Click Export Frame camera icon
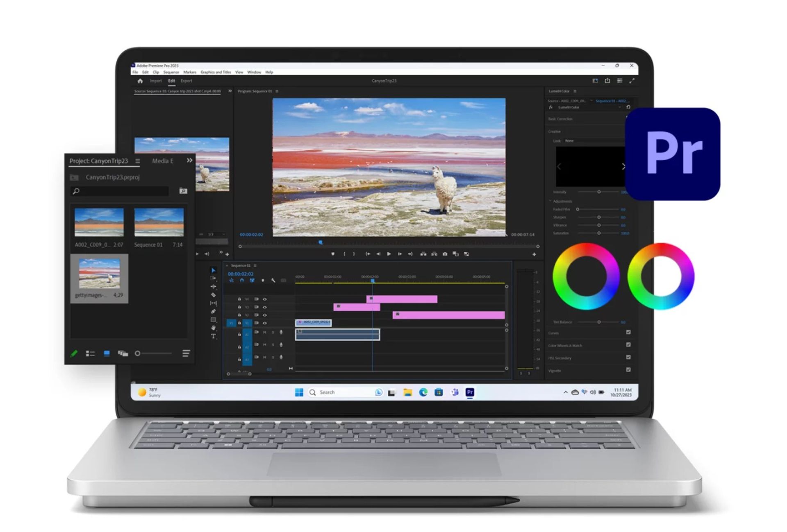This screenshot has width=787, height=532. point(445,254)
